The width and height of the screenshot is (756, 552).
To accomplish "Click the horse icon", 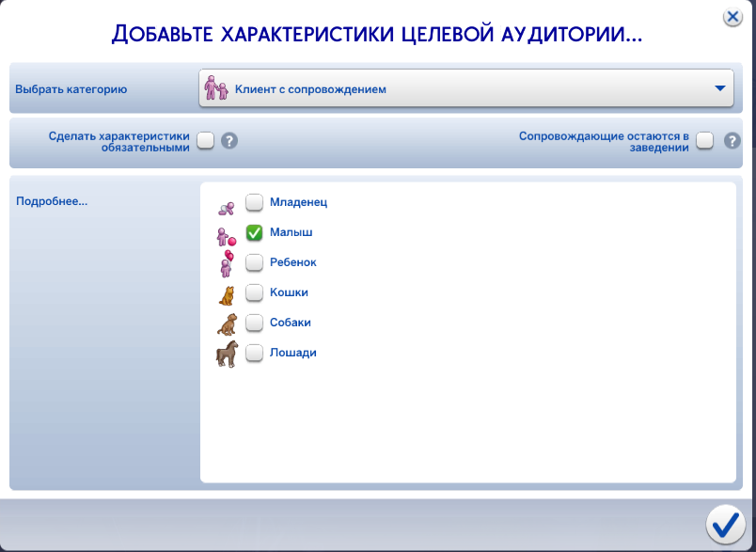I will coord(228,355).
